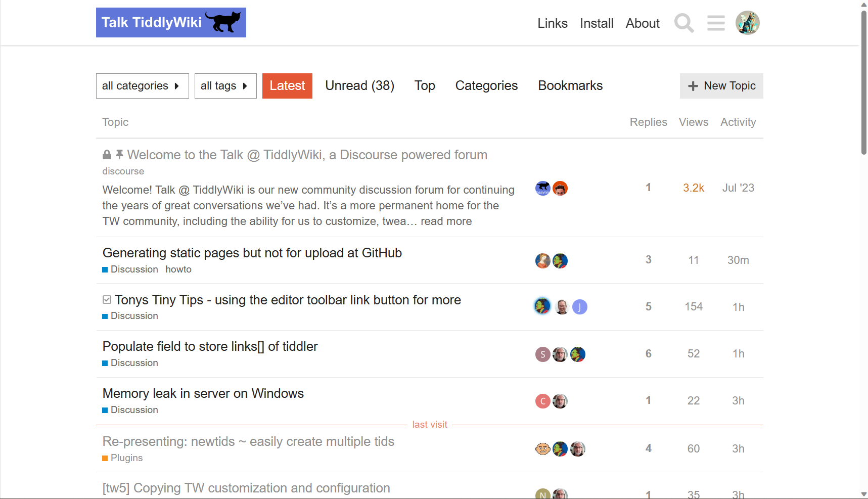The width and height of the screenshot is (868, 499).
Task: Open Discussion category under Generating static pages
Action: click(130, 269)
